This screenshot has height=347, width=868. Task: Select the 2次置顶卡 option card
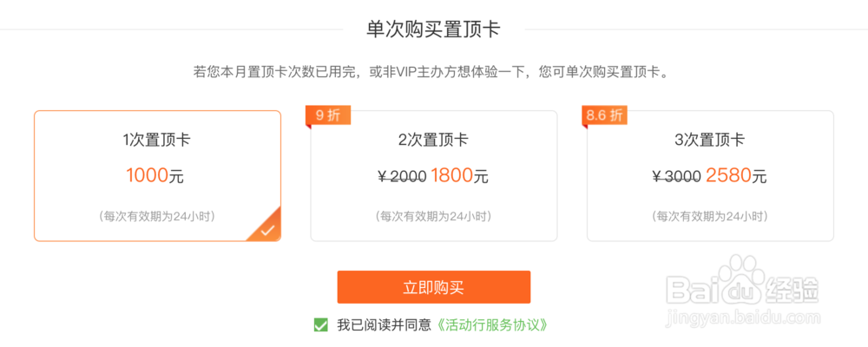click(433, 176)
